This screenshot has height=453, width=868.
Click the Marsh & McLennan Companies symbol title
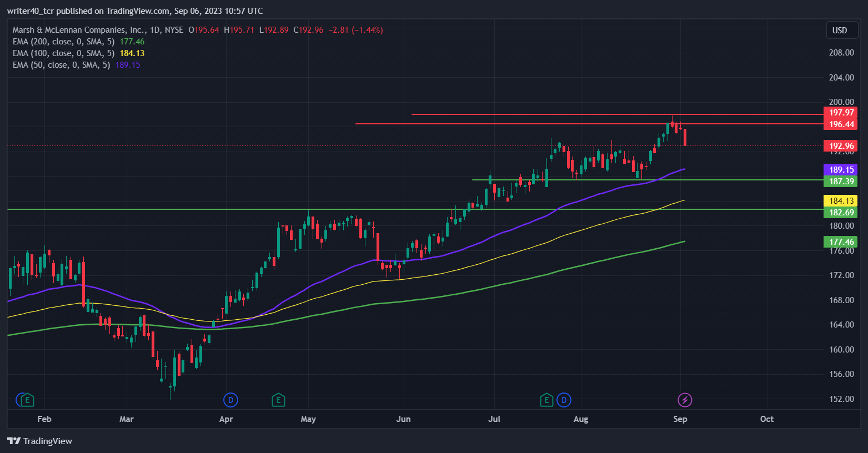[78, 30]
